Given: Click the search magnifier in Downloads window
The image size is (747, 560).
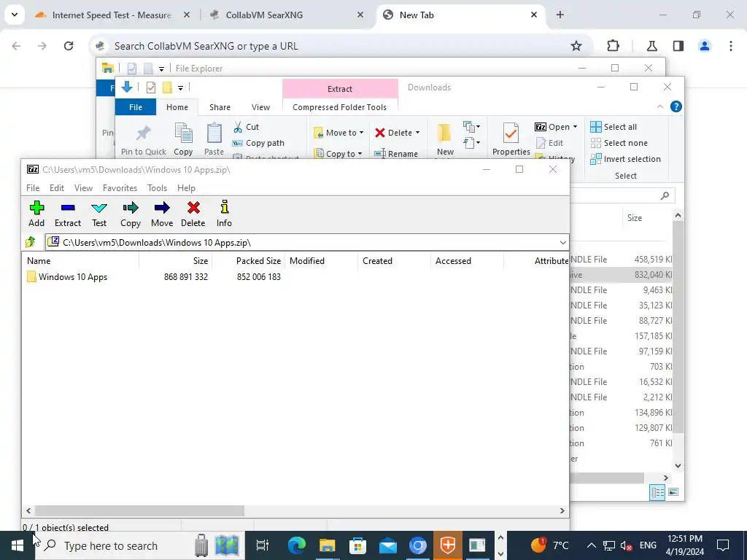Looking at the screenshot, I should [665, 195].
